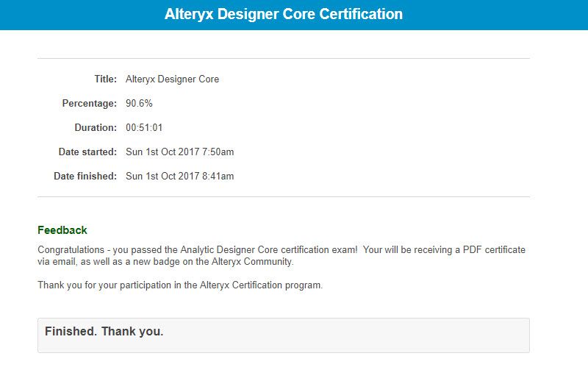This screenshot has height=370, width=588.
Task: Click the 'Date started:' label
Action: [x=87, y=152]
